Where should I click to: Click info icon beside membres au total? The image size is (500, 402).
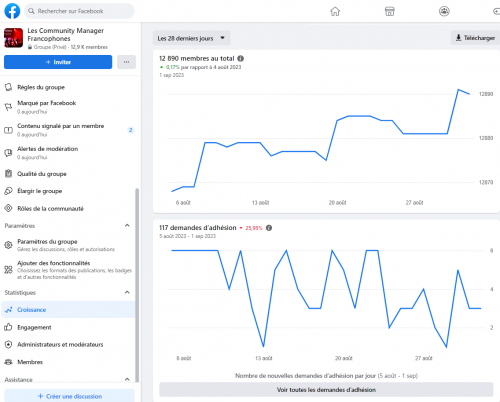[240, 59]
